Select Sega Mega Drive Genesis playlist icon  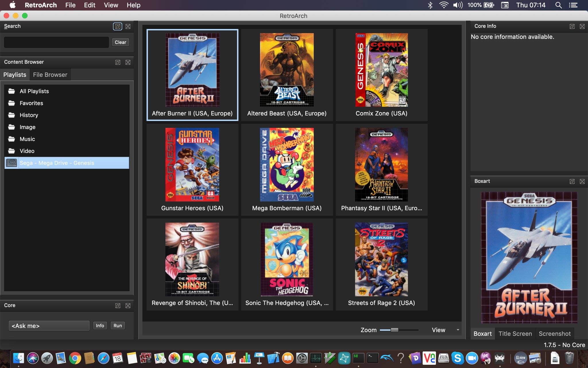[12, 163]
